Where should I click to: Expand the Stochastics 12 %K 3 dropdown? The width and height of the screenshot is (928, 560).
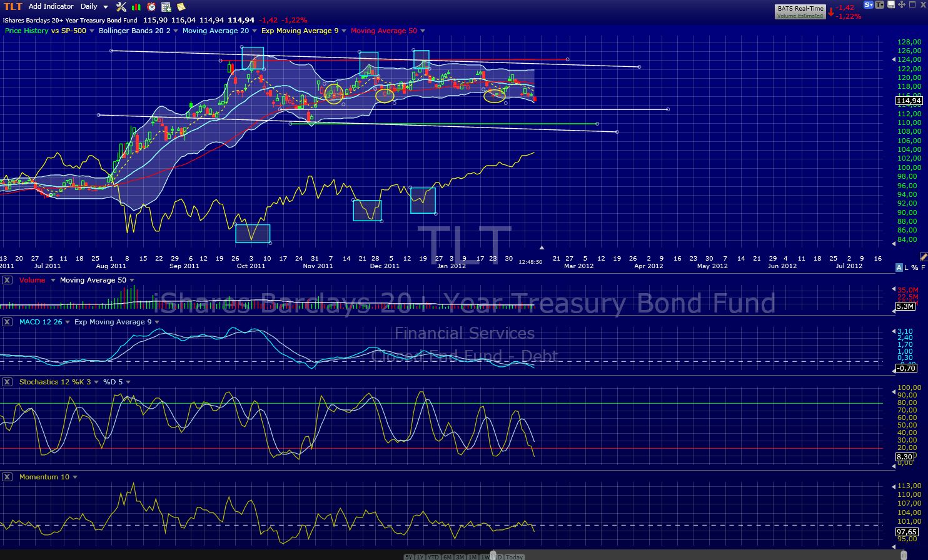pos(96,382)
